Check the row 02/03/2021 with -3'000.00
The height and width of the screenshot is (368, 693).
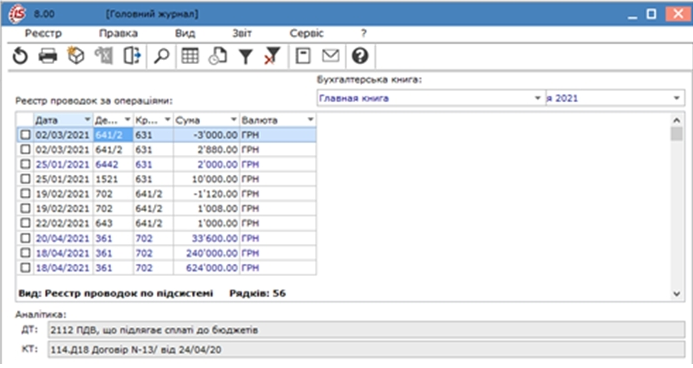25,135
